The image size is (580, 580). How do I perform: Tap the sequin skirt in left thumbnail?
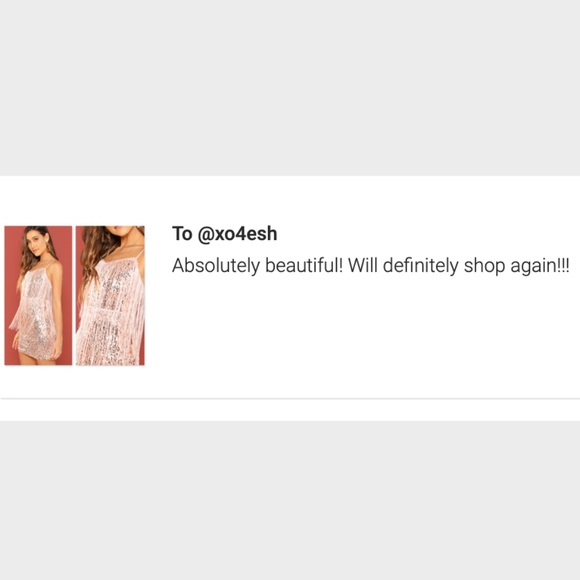[37, 338]
